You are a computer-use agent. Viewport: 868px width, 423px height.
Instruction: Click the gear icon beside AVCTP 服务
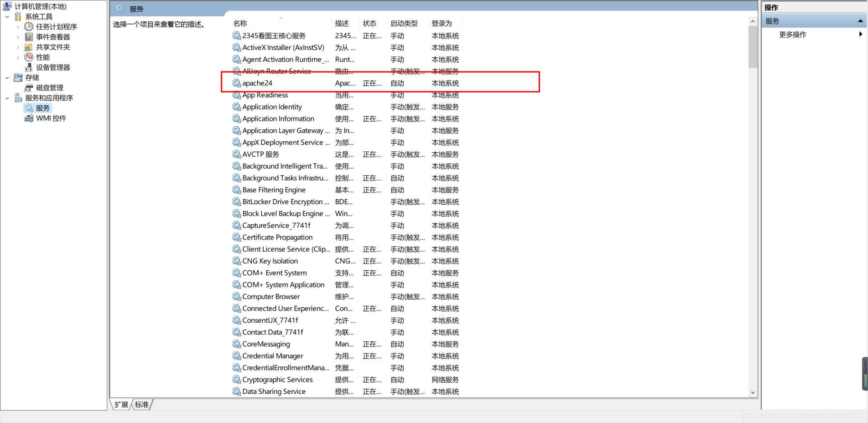pos(236,154)
